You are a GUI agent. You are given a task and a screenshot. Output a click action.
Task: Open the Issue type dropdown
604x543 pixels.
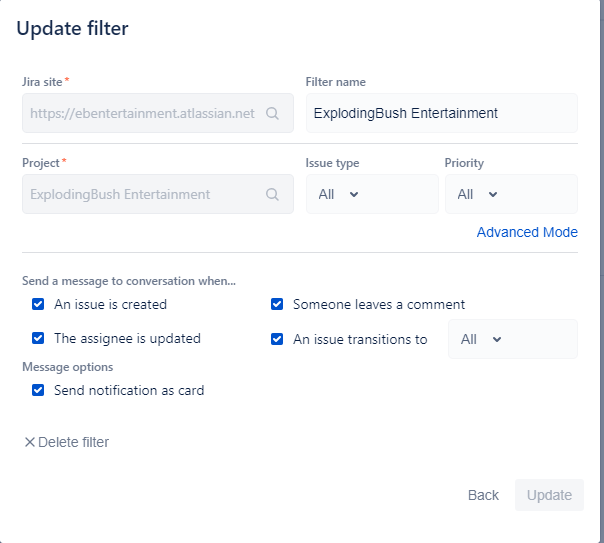pos(339,194)
